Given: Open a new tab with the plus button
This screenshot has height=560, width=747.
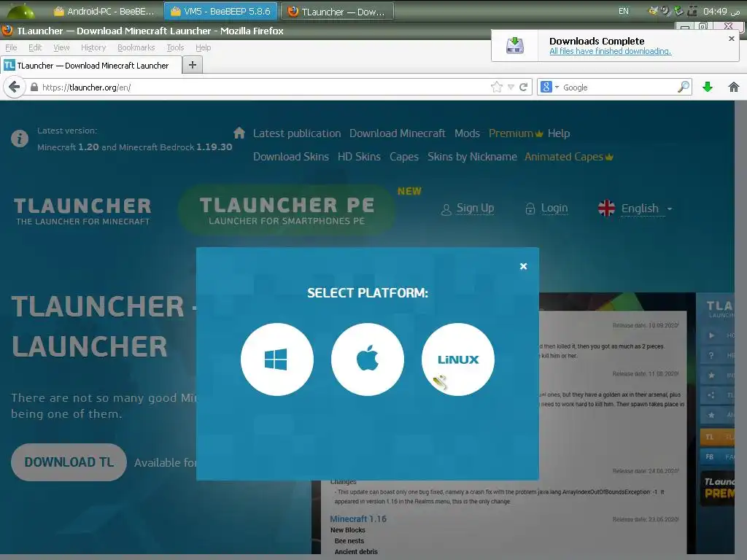Looking at the screenshot, I should point(193,65).
